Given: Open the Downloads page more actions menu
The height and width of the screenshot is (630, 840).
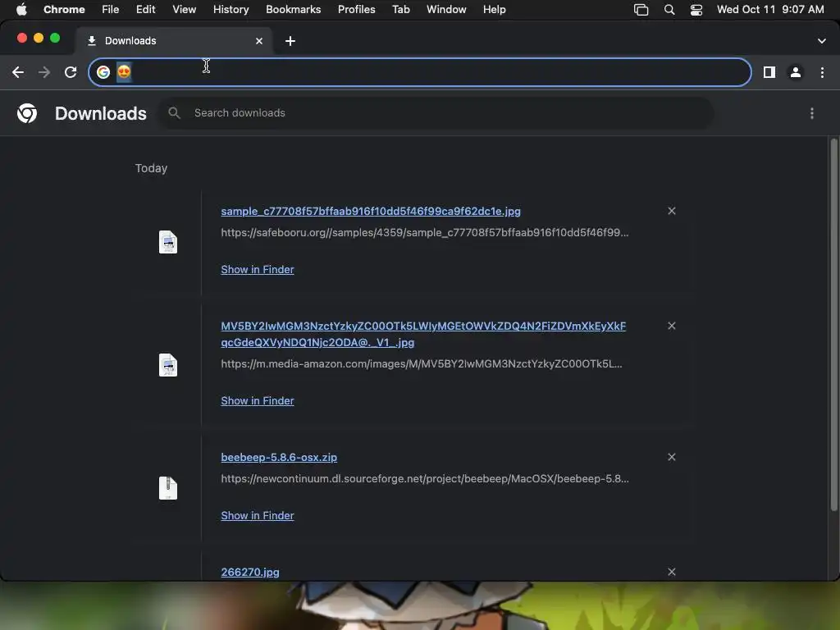Looking at the screenshot, I should [812, 113].
